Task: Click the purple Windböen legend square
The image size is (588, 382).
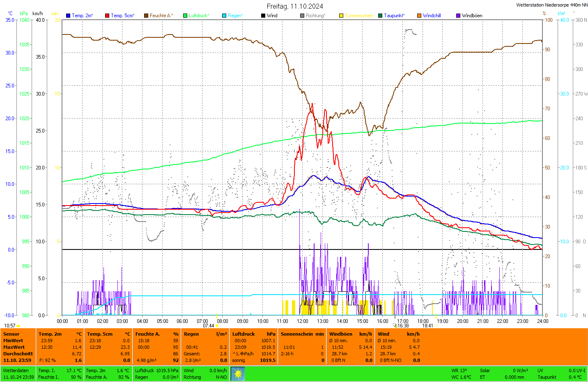Action: point(458,16)
